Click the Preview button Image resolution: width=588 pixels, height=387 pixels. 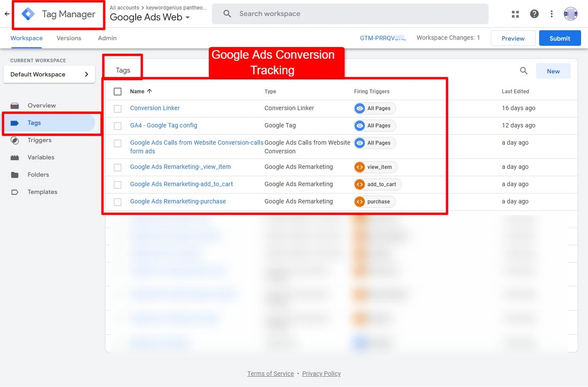tap(513, 38)
